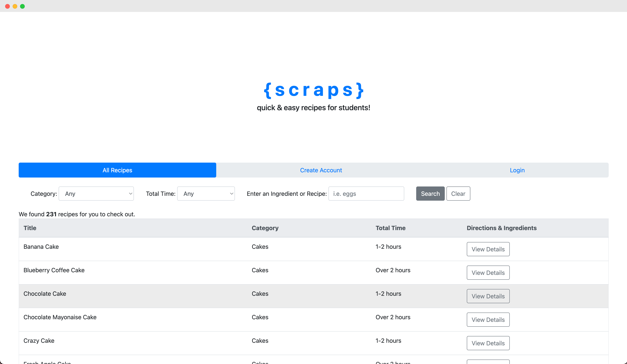View details for Crazy Cake

[x=488, y=343]
